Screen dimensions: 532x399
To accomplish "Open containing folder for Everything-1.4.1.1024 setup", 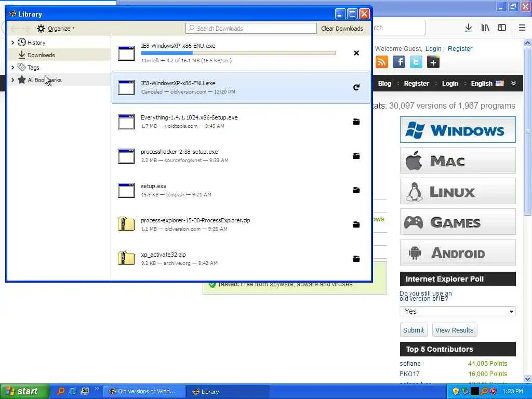I will (356, 122).
